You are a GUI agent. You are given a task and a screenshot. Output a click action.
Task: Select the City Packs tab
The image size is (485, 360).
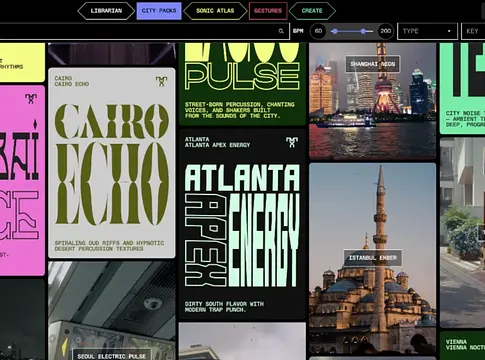coord(159,11)
